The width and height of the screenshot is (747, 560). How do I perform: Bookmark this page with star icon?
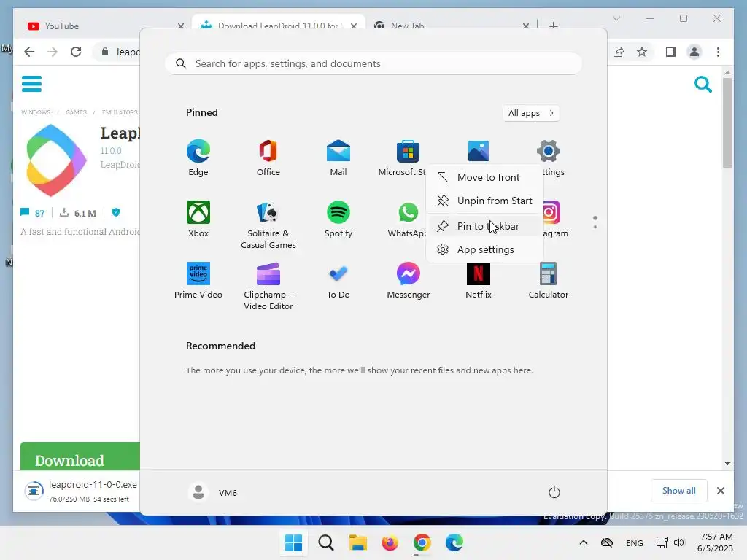642,52
